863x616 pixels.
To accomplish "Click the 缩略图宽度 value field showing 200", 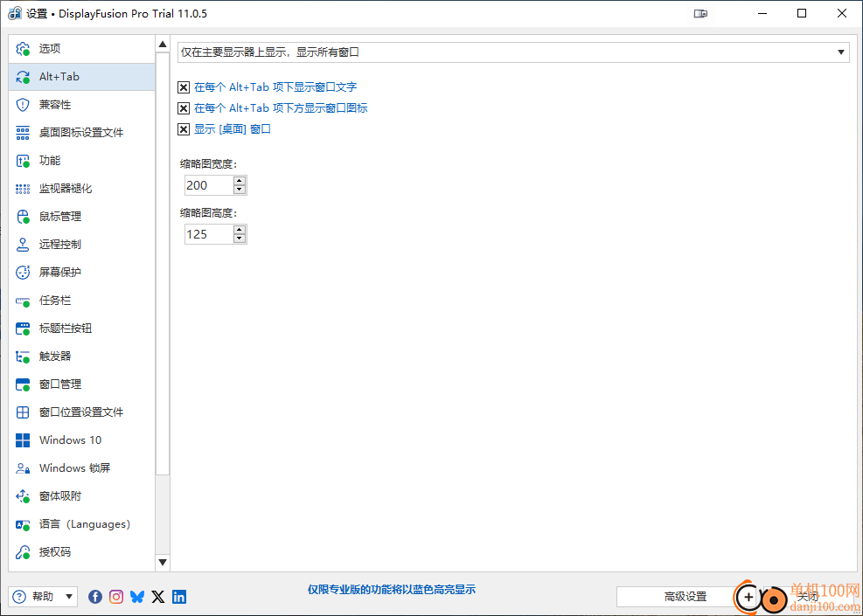I will coord(209,185).
